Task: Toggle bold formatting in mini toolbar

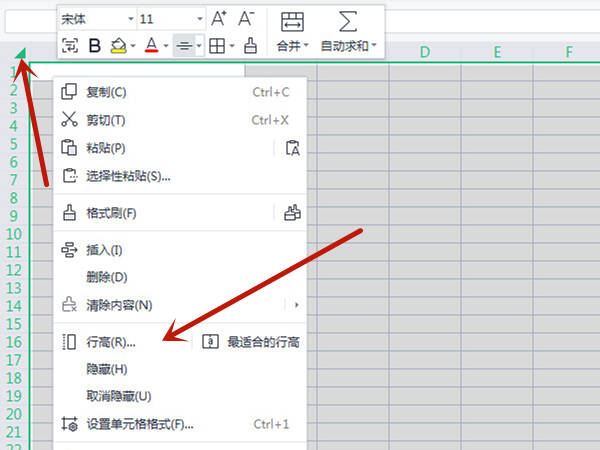Action: point(95,46)
